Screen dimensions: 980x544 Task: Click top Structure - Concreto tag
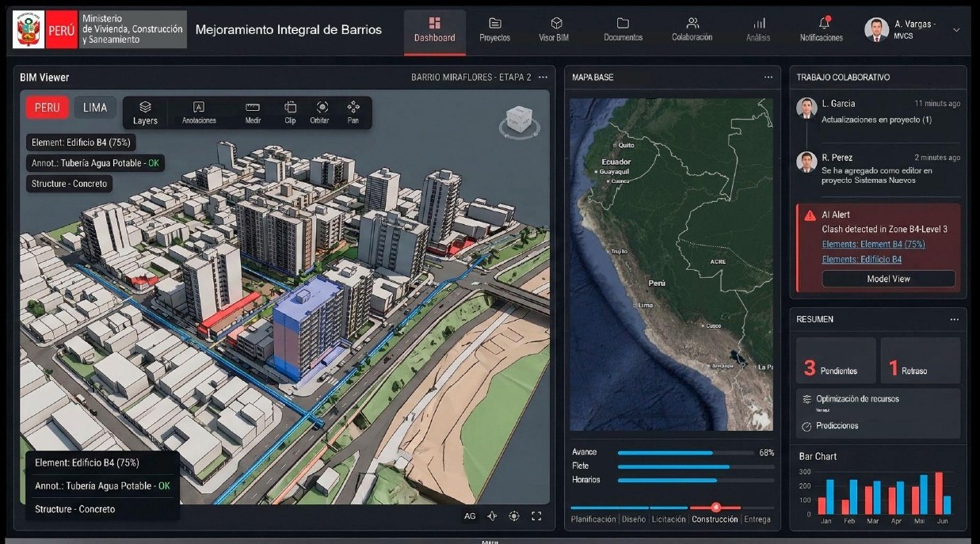[x=69, y=184]
